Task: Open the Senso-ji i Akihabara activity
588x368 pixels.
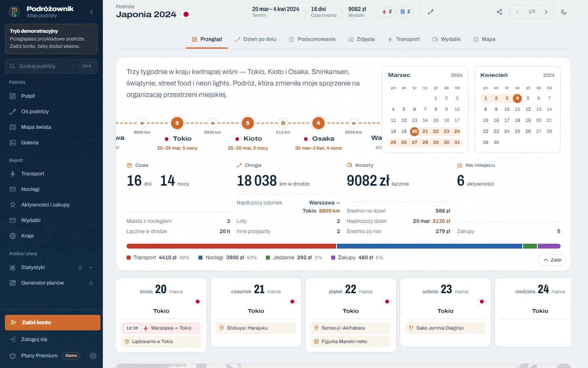Action: click(x=351, y=328)
